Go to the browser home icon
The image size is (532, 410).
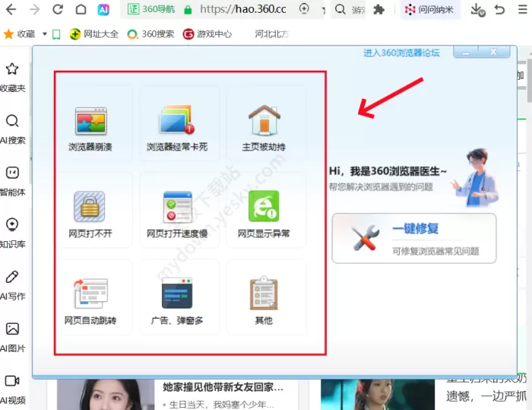pos(81,9)
